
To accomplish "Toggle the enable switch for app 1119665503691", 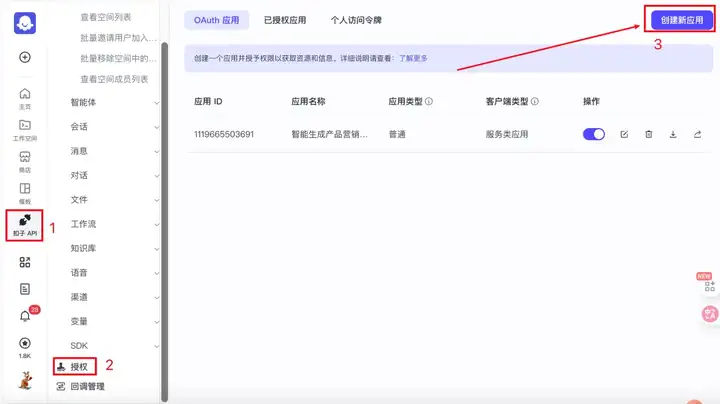I will [x=594, y=134].
